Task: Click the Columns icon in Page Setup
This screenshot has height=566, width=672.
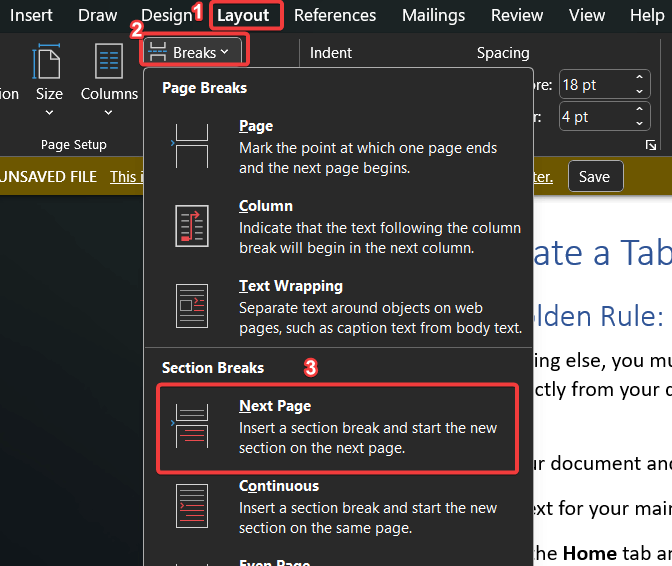Action: 109,62
